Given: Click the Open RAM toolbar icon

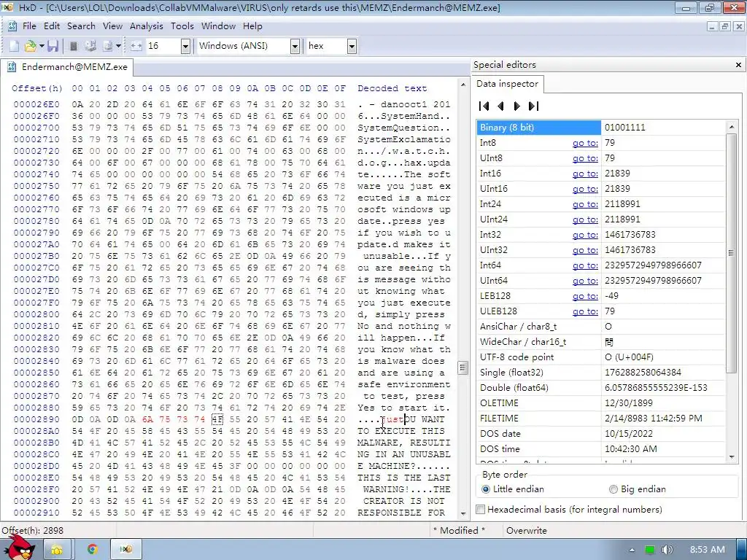Looking at the screenshot, I should click(x=74, y=46).
